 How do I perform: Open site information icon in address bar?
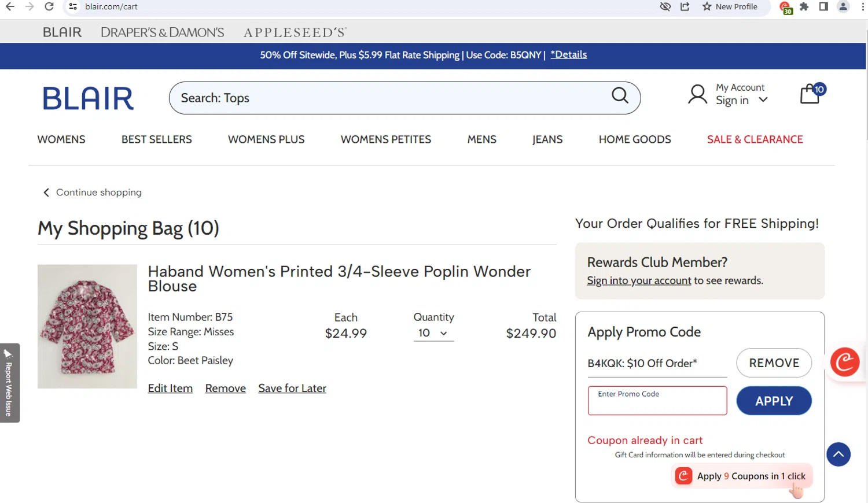coord(73,6)
